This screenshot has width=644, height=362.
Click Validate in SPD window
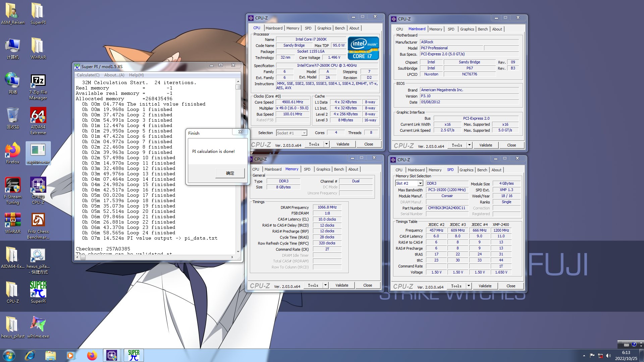click(x=485, y=286)
